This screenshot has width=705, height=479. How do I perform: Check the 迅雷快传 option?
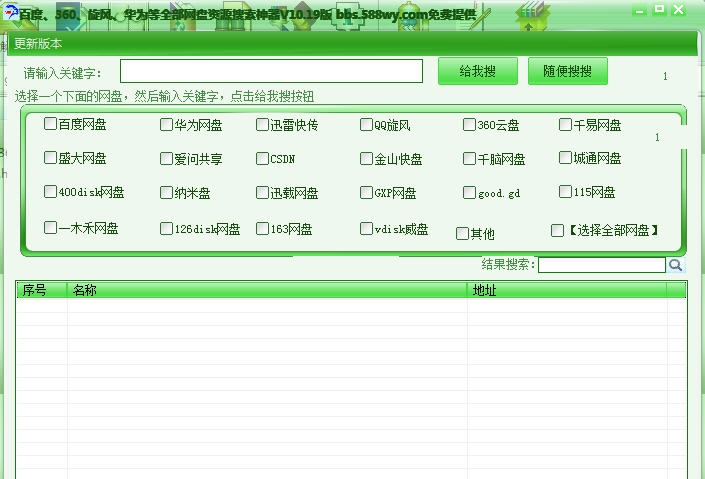(x=262, y=124)
